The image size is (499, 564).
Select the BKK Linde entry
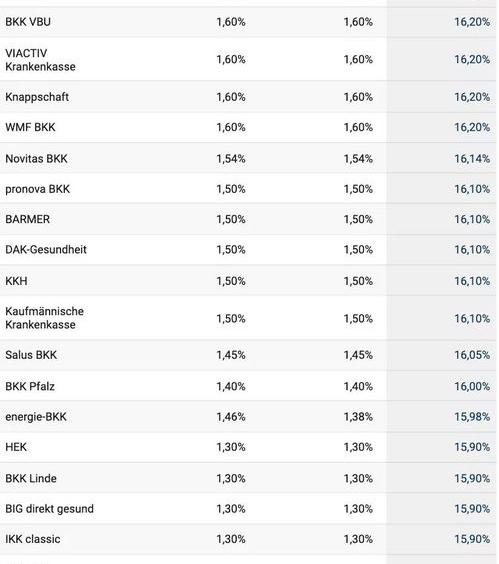[x=31, y=479]
